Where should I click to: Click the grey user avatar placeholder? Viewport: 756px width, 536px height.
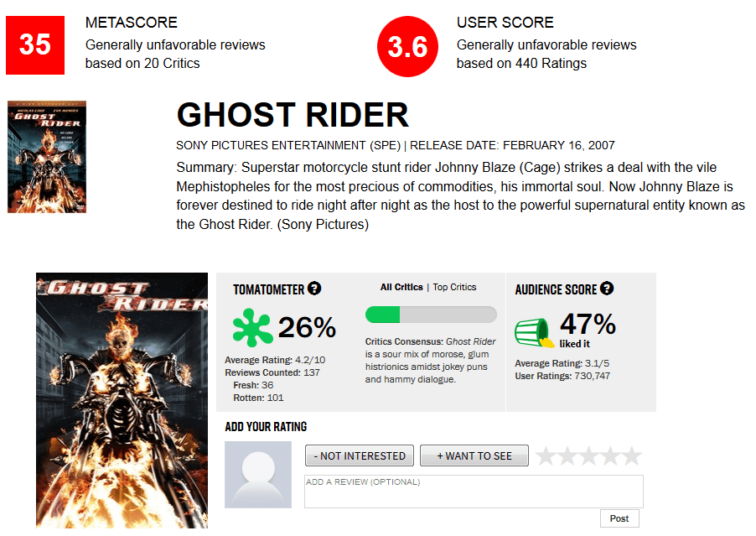(258, 474)
